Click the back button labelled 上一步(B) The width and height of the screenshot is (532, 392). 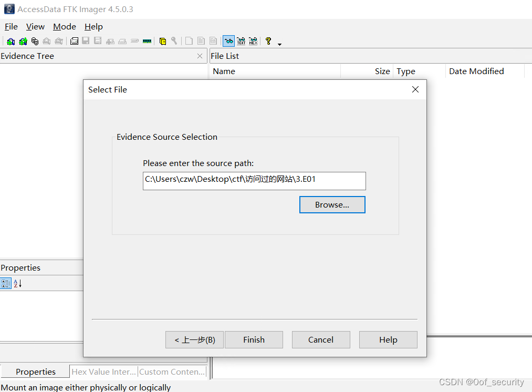pos(194,340)
